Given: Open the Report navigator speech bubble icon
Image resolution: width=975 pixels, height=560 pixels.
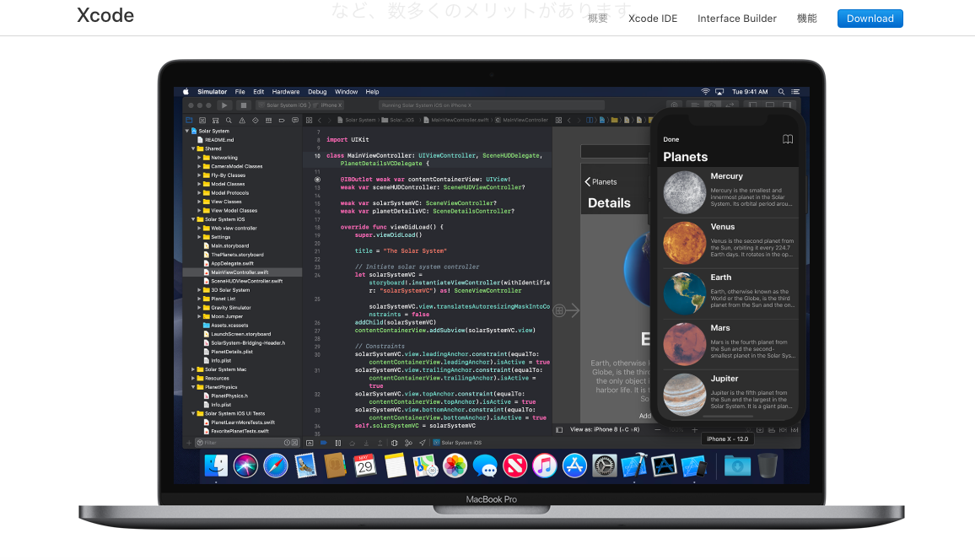Looking at the screenshot, I should pyautogui.click(x=294, y=120).
